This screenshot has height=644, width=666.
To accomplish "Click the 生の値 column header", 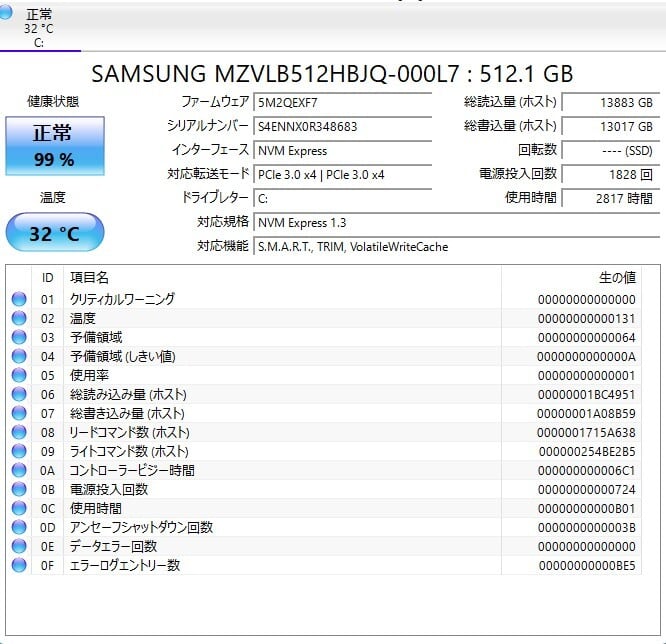I will pos(616,277).
